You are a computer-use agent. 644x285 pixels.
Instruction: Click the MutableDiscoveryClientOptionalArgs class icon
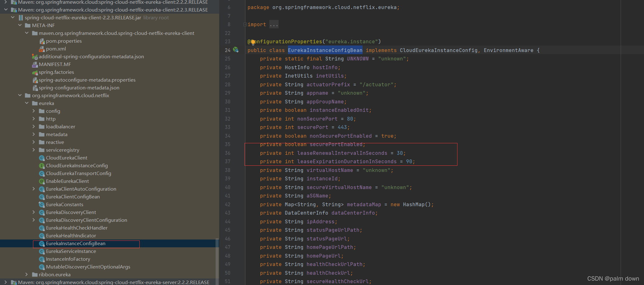(x=42, y=267)
